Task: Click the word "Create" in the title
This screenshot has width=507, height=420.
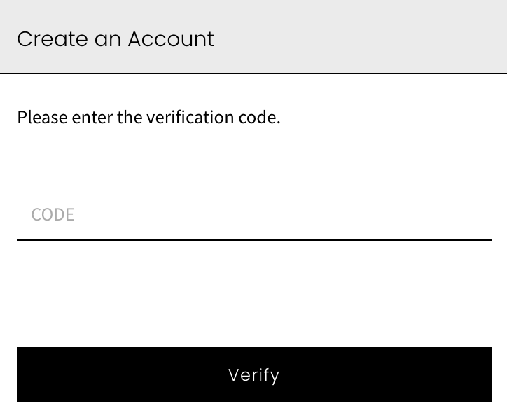Action: click(x=46, y=39)
